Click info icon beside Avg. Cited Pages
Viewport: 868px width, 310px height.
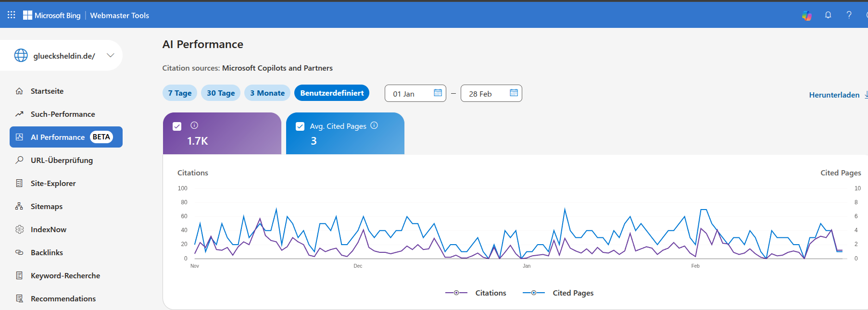(374, 125)
